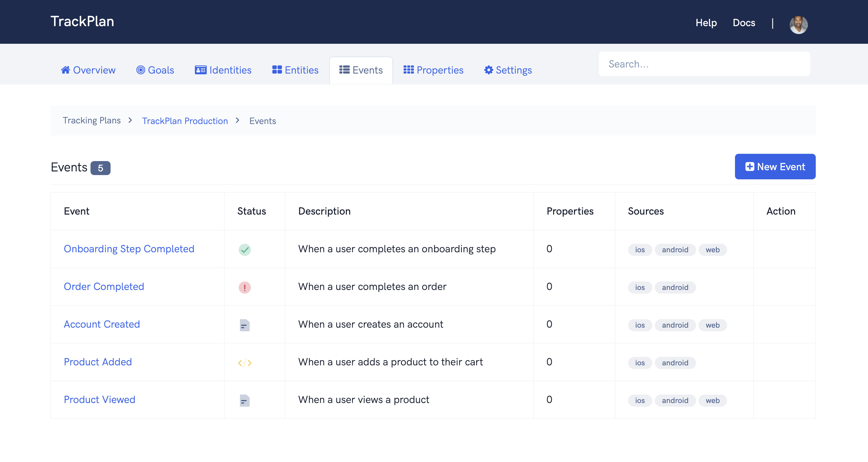Open TrackPlan Production breadcrumb link
868x462 pixels.
[185, 121]
